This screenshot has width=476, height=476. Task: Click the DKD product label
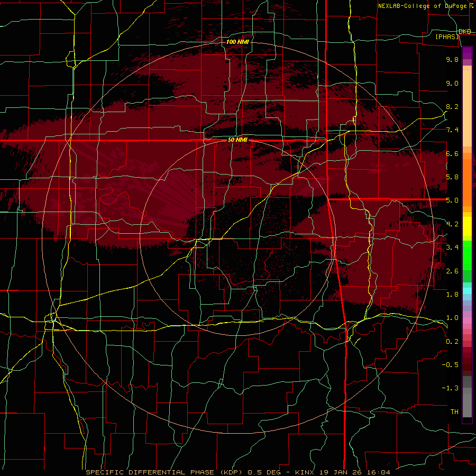464,32
